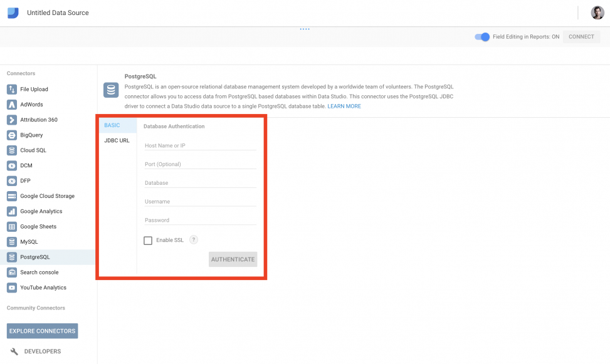Focus the Password field

[x=201, y=220]
